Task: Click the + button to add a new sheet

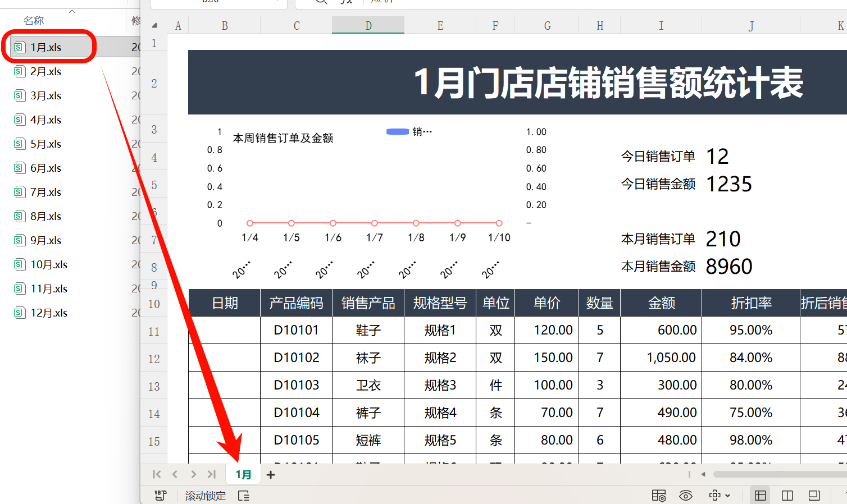Action: [271, 474]
